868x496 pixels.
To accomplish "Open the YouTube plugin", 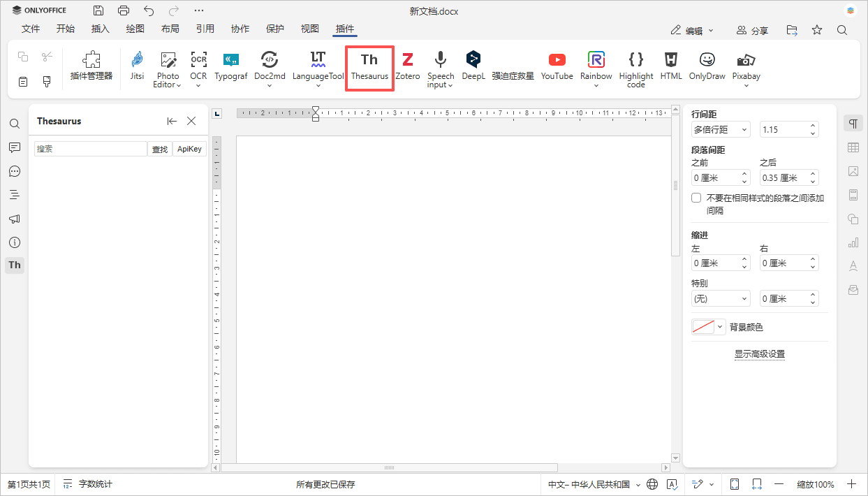I will click(x=557, y=68).
